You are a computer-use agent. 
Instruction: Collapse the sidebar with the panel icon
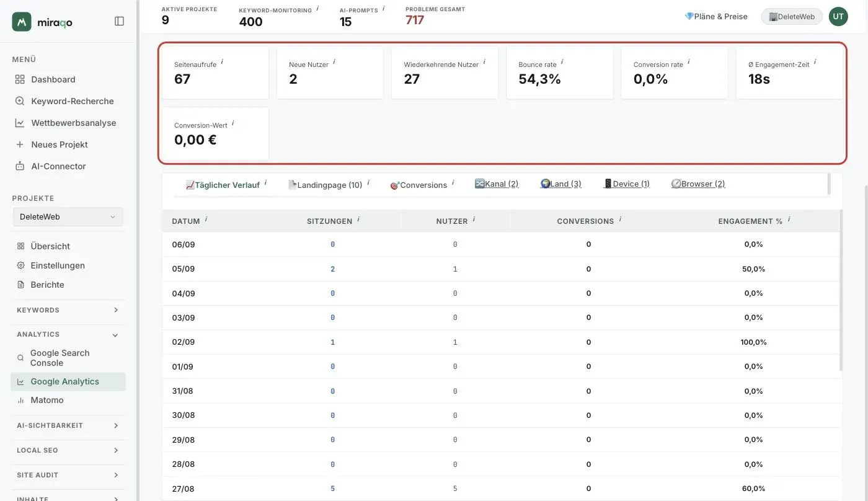pos(120,21)
